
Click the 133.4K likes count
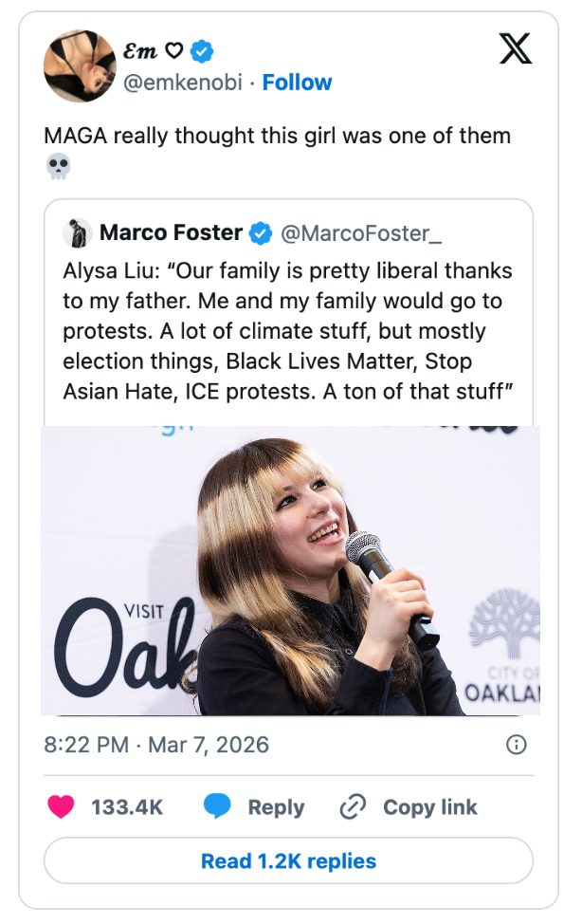click(127, 807)
